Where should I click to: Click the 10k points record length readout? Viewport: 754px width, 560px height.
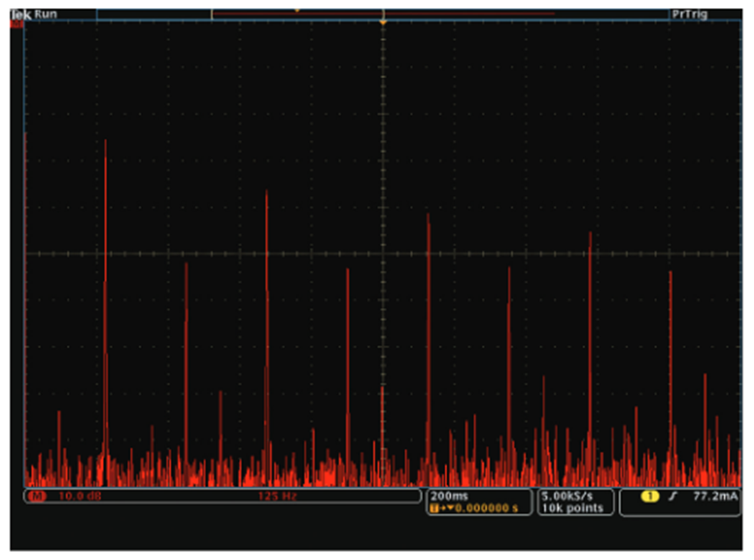coord(574,508)
